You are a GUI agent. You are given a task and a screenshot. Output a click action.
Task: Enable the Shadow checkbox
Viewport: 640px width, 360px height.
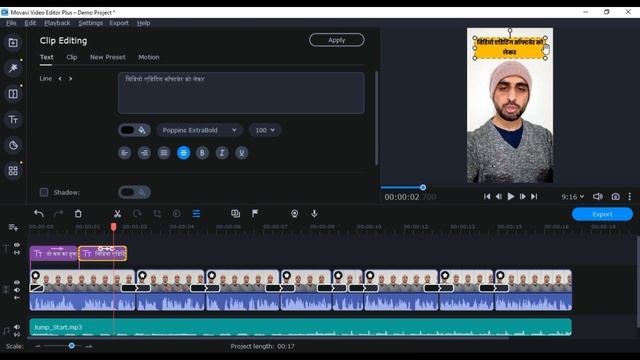tap(44, 192)
